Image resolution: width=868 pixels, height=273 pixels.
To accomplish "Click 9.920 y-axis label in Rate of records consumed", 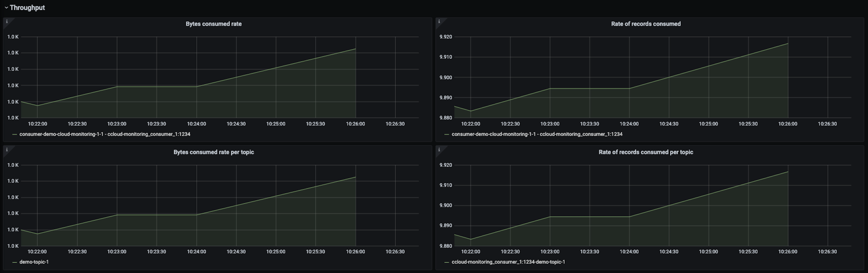I will pos(446,37).
